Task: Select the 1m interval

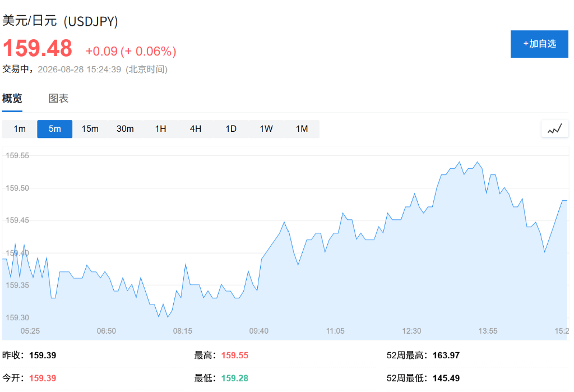Action: 20,129
